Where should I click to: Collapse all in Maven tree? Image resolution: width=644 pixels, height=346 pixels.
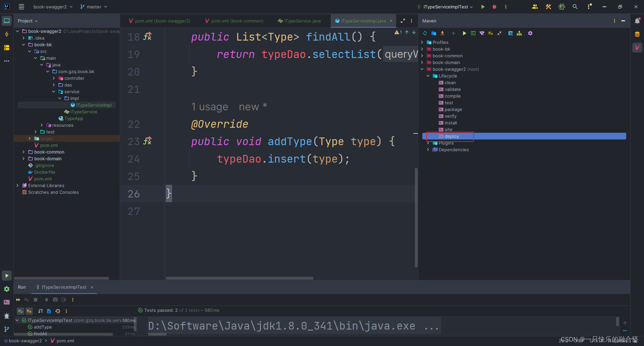pos(499,33)
